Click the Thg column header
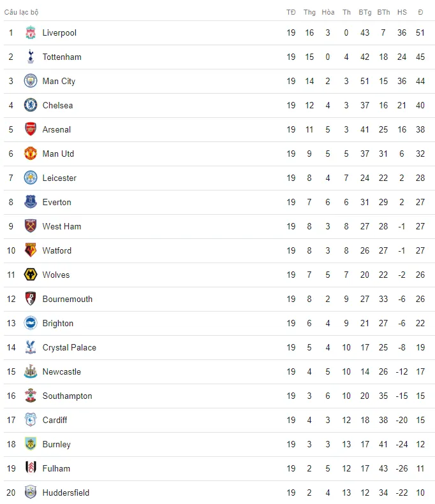Image resolution: width=435 pixels, height=504 pixels. point(309,12)
